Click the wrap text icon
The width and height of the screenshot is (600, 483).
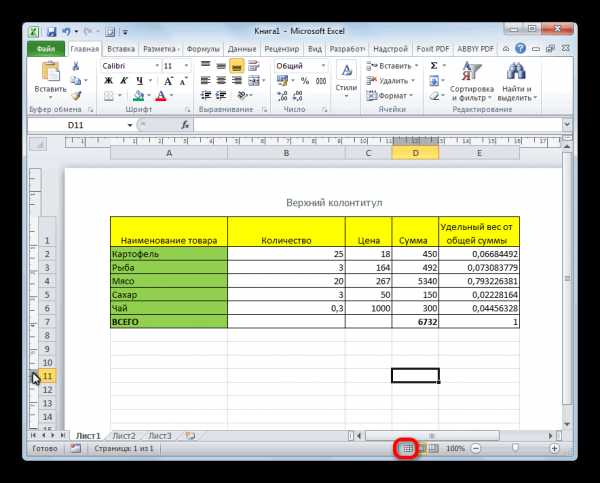pyautogui.click(x=253, y=66)
